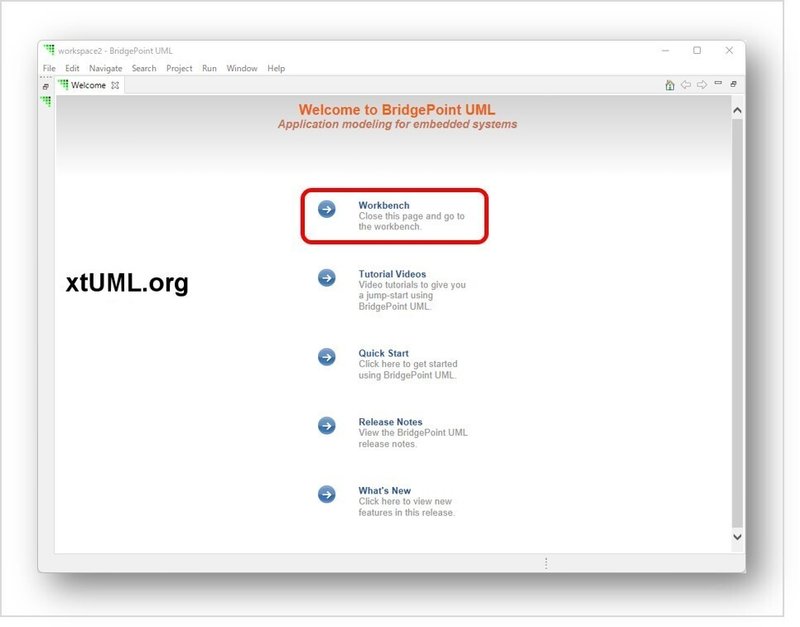Open the Project menu
This screenshot has width=800, height=627.
click(179, 68)
